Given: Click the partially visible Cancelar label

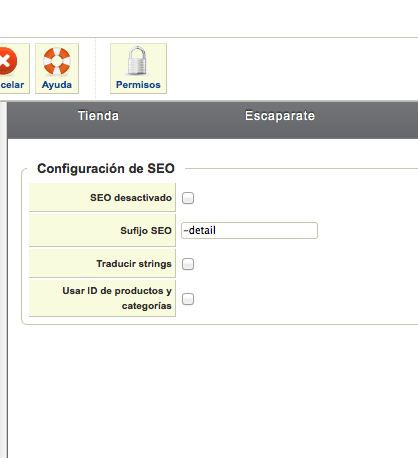Looking at the screenshot, I should (12, 85).
